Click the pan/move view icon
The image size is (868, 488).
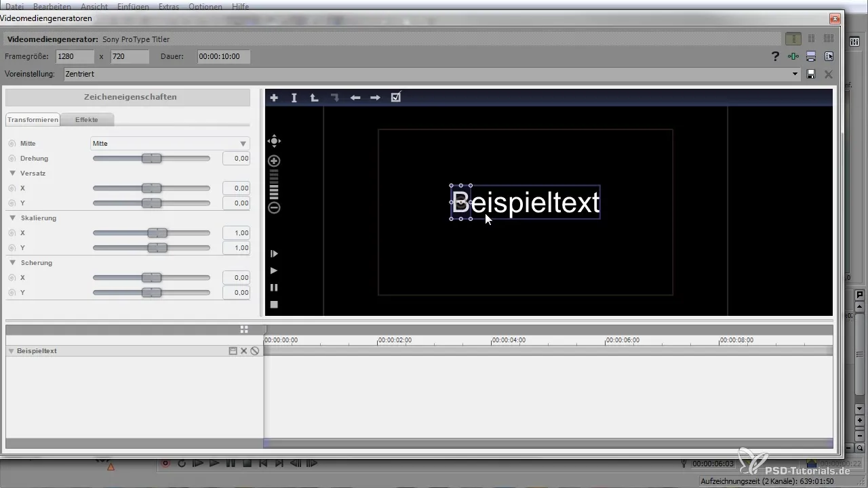tap(274, 141)
